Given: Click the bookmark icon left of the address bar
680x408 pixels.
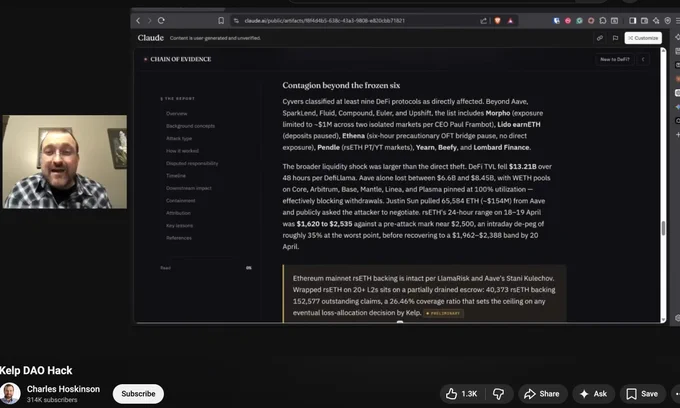Looking at the screenshot, I should 221,20.
